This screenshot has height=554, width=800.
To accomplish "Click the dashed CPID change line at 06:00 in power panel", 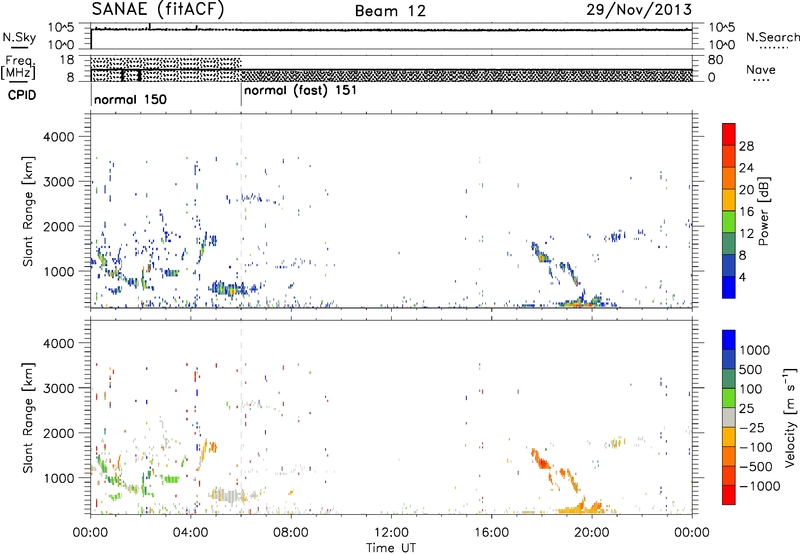I will pos(241,211).
